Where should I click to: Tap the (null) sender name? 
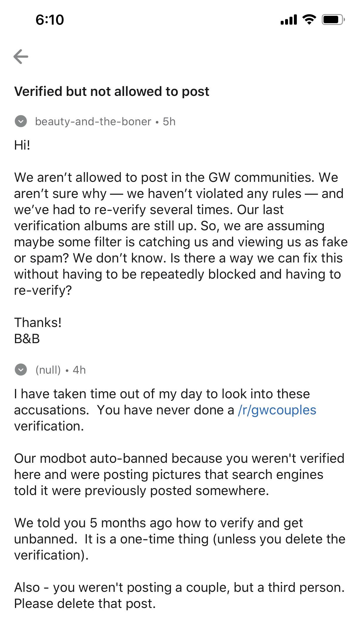(x=48, y=370)
